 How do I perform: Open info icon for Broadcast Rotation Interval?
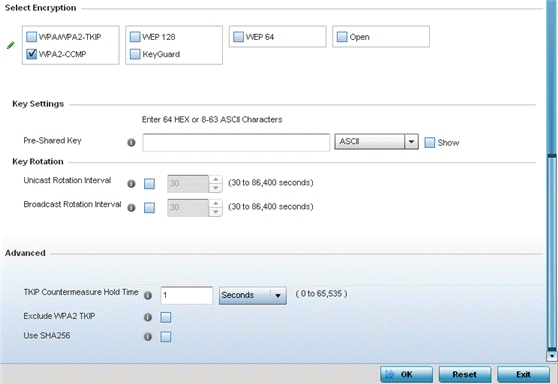coord(131,208)
